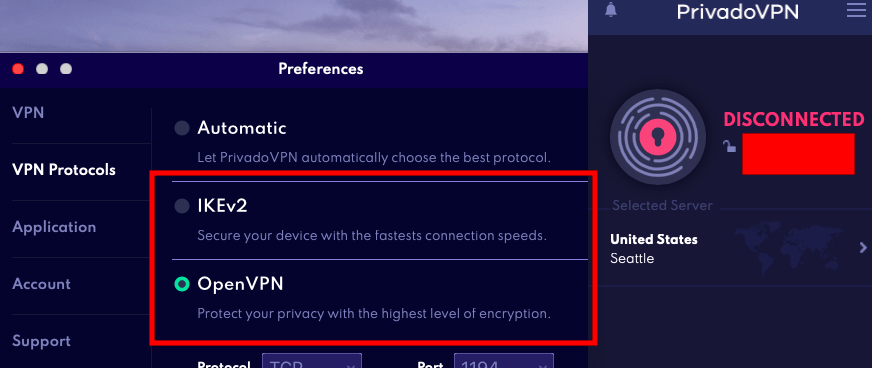Click the PrivadoVPN title text
The width and height of the screenshot is (872, 368).
[x=737, y=11]
